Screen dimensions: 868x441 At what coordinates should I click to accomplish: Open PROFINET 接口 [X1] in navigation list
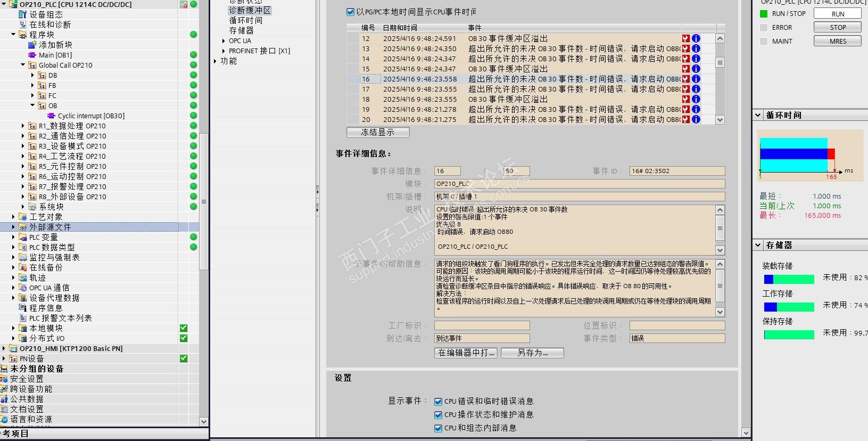[260, 51]
